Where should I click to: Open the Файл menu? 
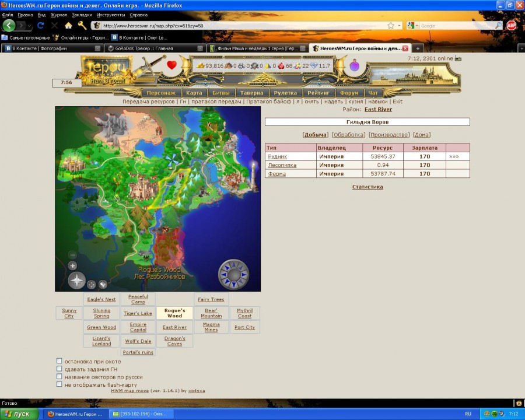(x=8, y=15)
